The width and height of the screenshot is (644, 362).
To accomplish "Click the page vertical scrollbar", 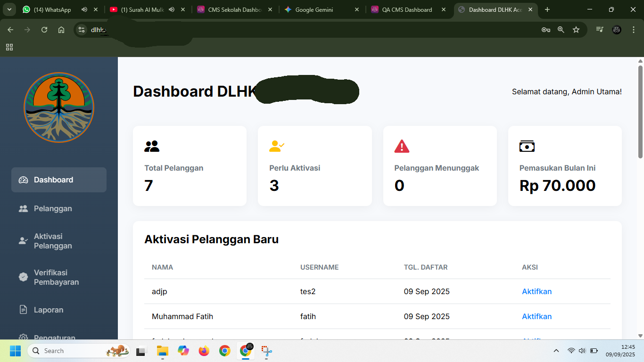I will pyautogui.click(x=640, y=112).
